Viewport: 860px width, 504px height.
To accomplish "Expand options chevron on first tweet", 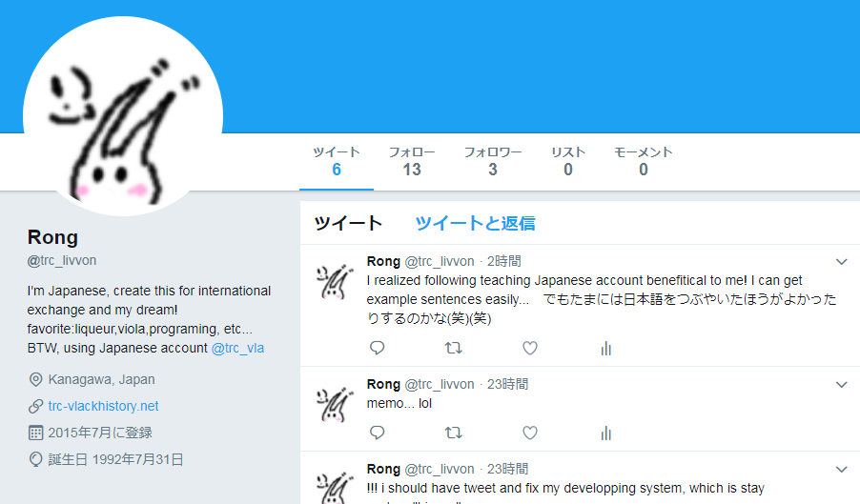I will 841,262.
